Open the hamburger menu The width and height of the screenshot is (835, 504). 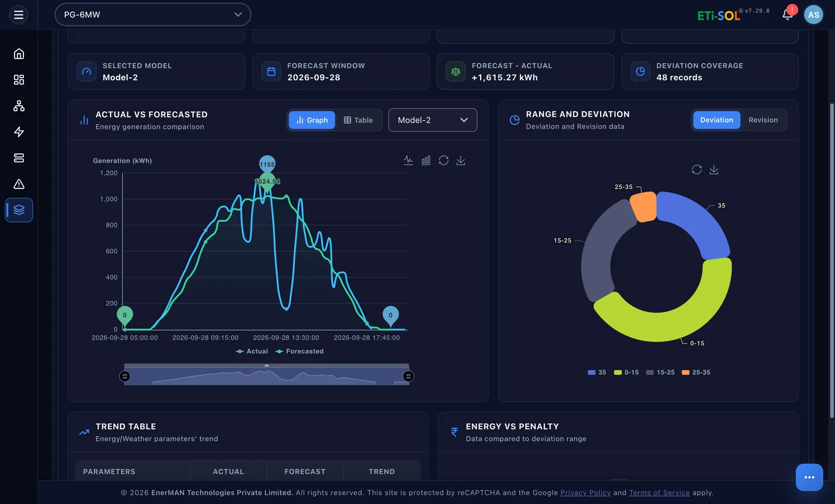tap(19, 15)
